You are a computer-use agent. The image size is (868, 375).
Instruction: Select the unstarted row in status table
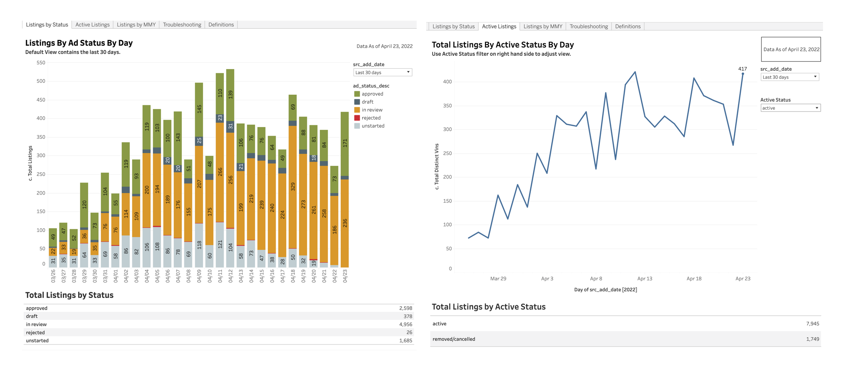coord(219,341)
